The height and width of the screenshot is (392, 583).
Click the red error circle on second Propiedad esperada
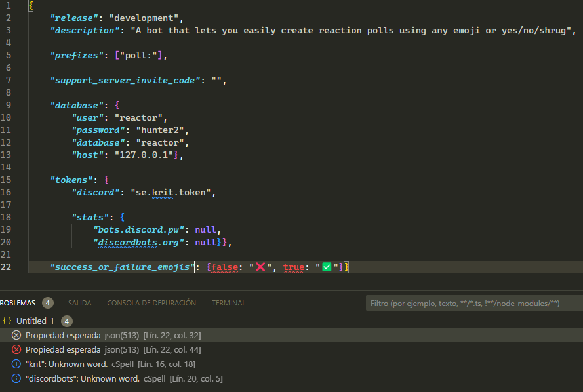[x=16, y=349]
